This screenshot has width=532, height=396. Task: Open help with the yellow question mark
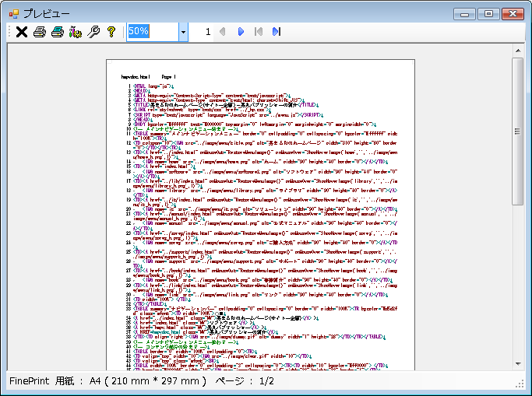tap(111, 32)
